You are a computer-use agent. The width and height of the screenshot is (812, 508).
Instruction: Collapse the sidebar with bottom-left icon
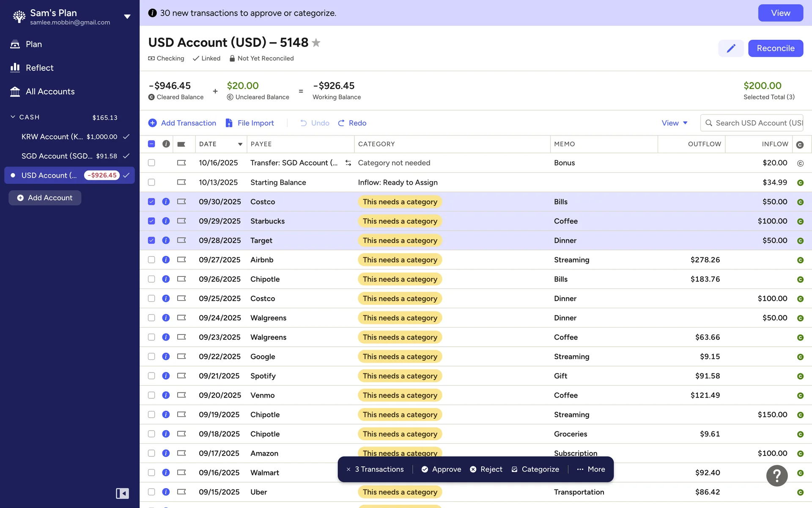point(122,493)
